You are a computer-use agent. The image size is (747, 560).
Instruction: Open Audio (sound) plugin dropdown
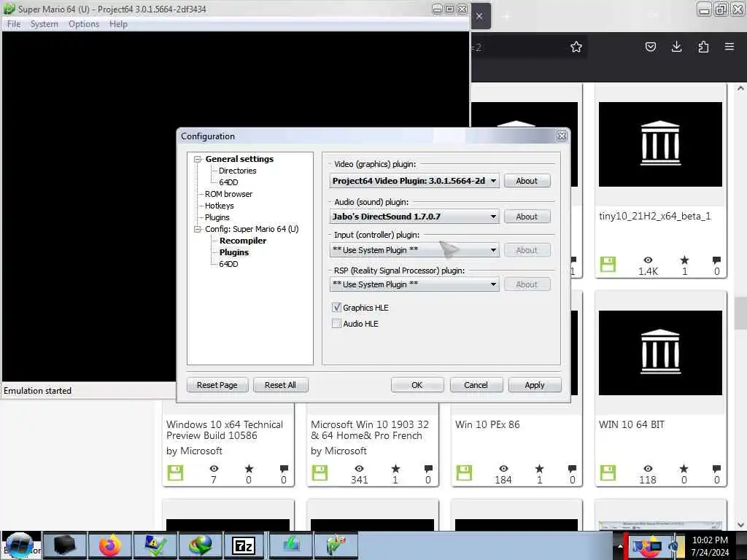[x=414, y=217]
